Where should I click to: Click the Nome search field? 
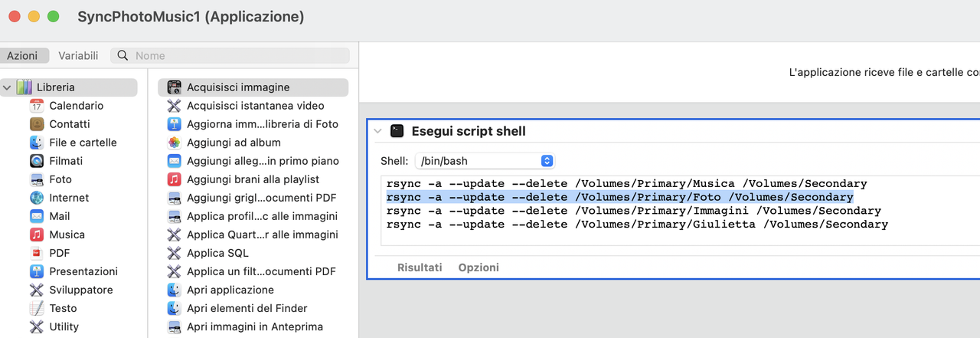(x=230, y=55)
